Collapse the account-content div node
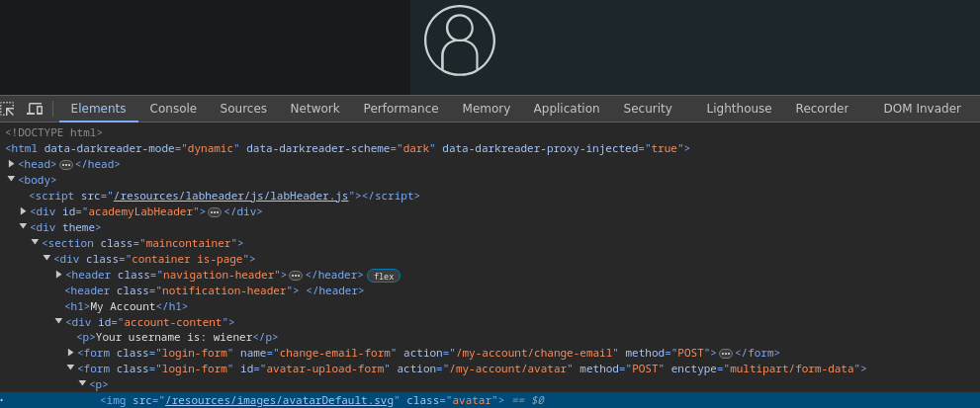Screen dimensions: 980x408 (x=58, y=321)
